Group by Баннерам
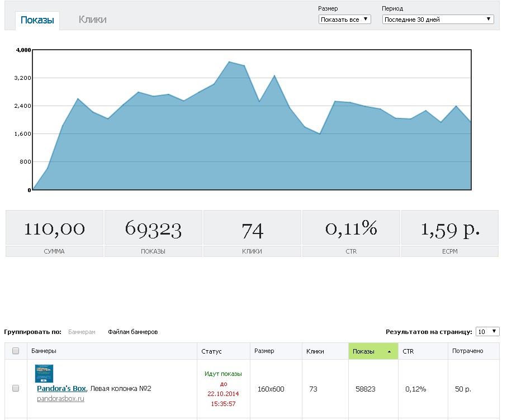Image resolution: width=507 pixels, height=420 pixels. pyautogui.click(x=82, y=332)
